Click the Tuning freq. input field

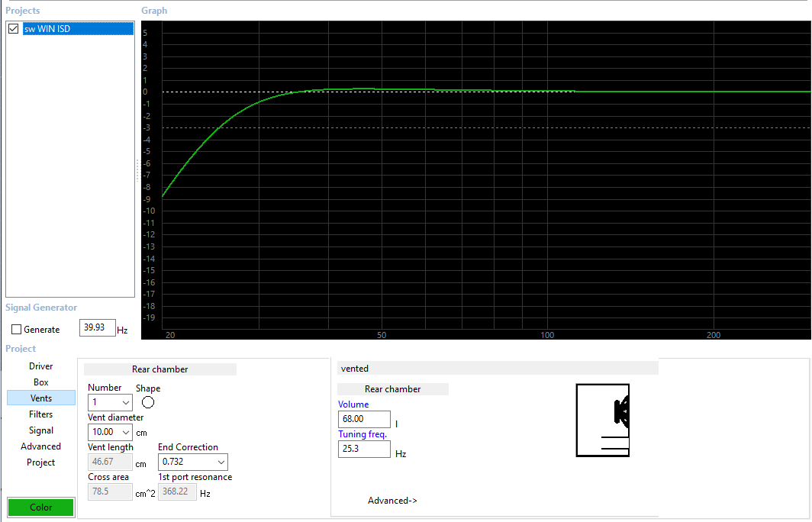(x=364, y=449)
